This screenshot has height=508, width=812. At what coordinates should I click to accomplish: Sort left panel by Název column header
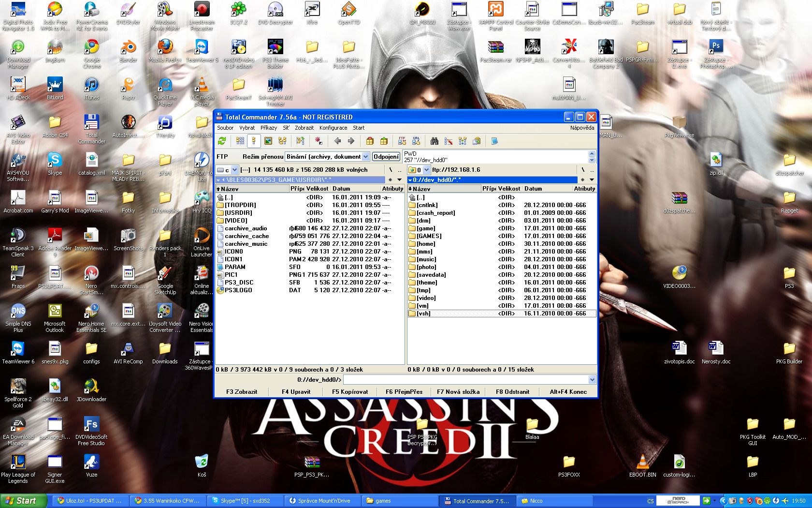(252, 189)
